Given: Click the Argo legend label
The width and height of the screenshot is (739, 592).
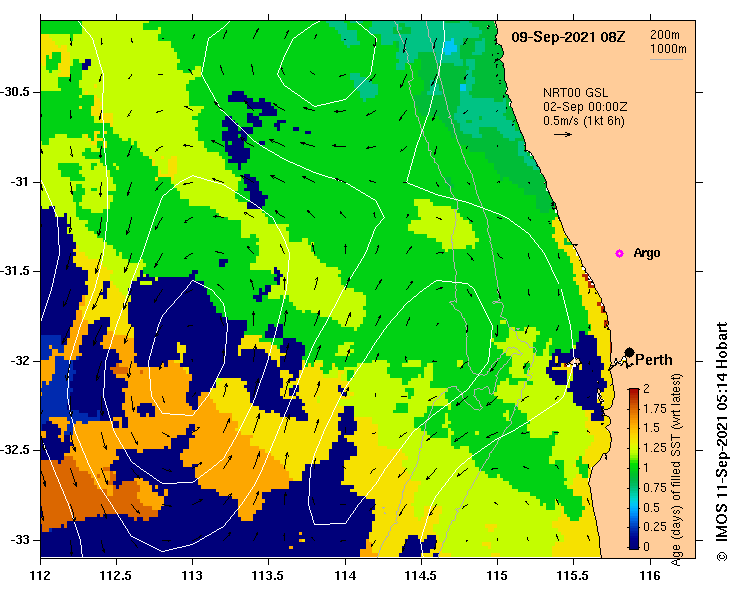Looking at the screenshot, I should click(x=647, y=253).
